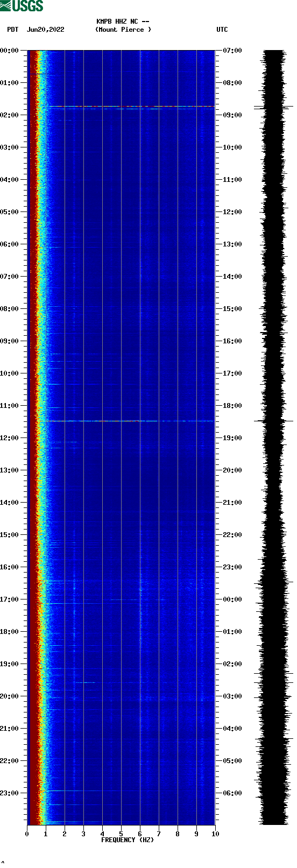Click the 02:00 PDT time label
This screenshot has height=868, width=297.
(x=10, y=115)
